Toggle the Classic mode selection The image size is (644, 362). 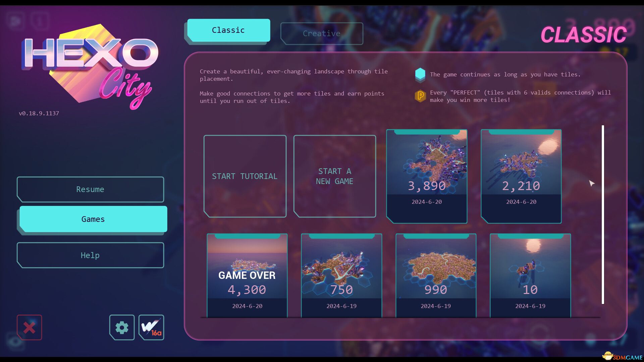coord(228,31)
